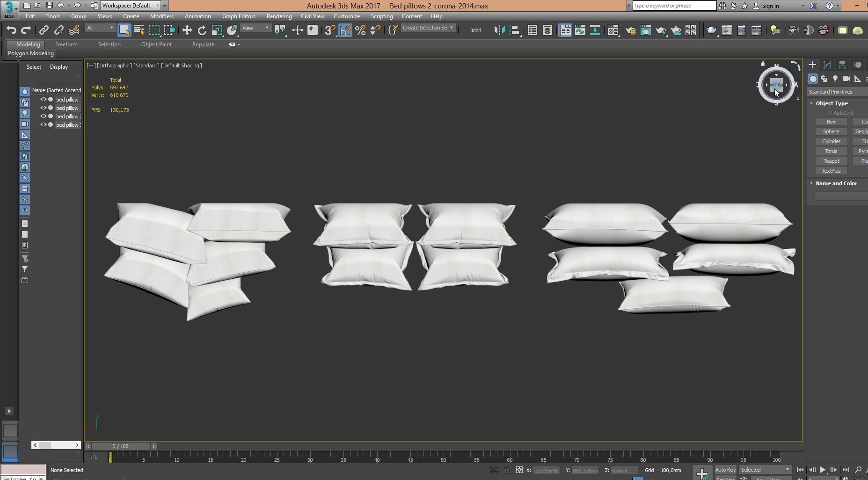Toggle the Ribbon display button in toolbar
This screenshot has width=868, height=480.
pyautogui.click(x=565, y=30)
